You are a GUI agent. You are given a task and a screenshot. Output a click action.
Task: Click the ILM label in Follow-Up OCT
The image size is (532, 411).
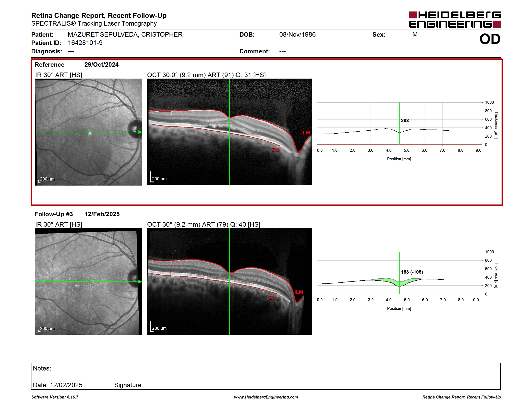299,292
